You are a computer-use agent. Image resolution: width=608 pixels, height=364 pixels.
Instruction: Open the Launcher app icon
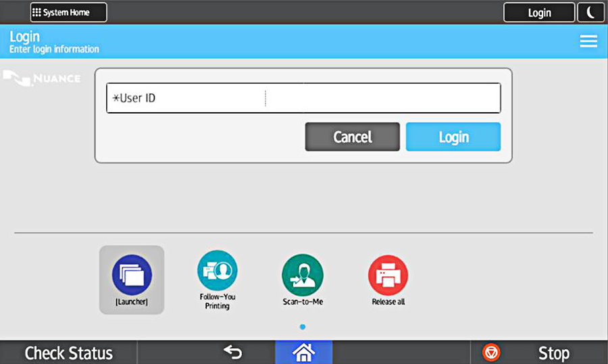pos(132,275)
